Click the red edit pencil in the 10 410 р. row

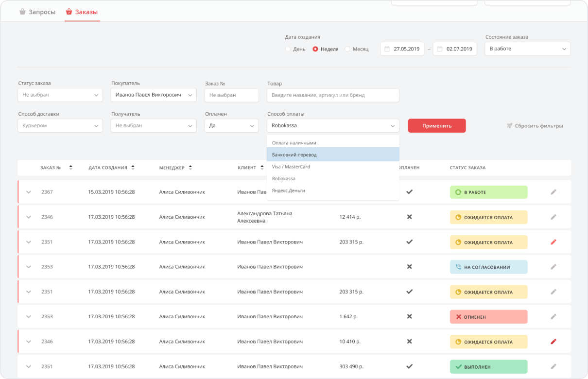click(553, 342)
